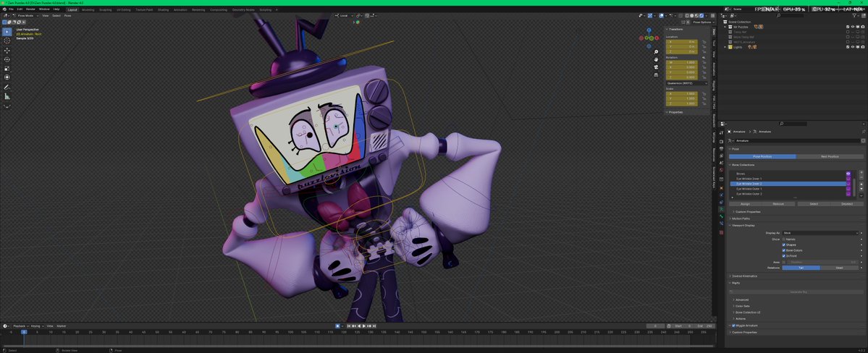Viewport: 868px width, 353px height.
Task: Open the Pose menu in viewport header
Action: pos(67,15)
